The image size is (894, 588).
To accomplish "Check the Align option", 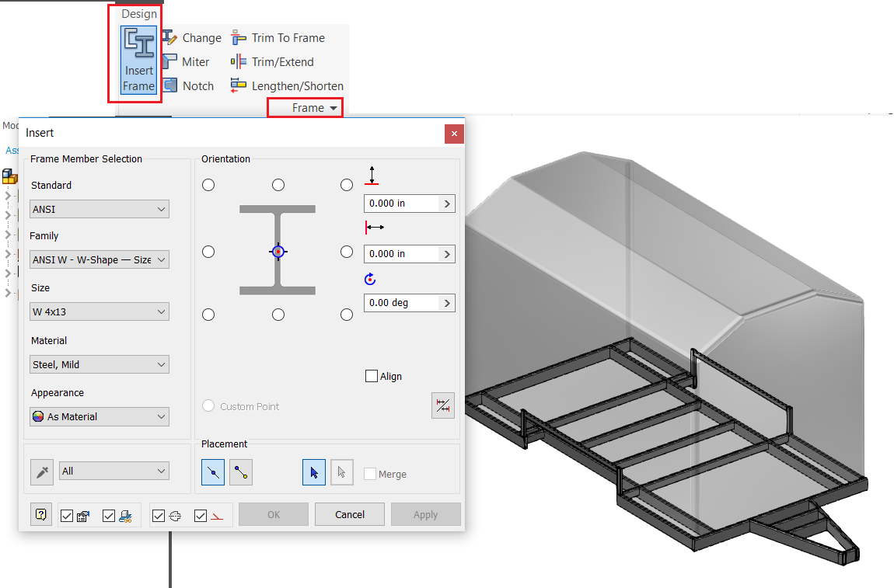I will click(371, 376).
